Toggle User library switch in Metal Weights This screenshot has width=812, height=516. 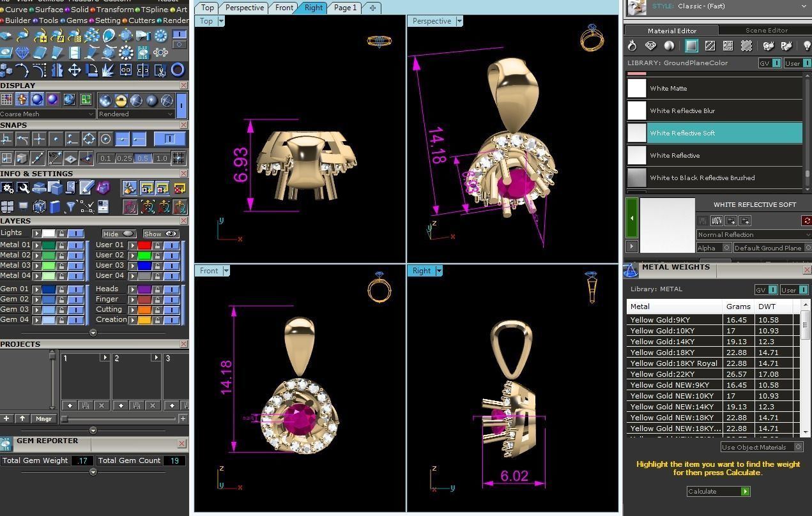(795, 290)
